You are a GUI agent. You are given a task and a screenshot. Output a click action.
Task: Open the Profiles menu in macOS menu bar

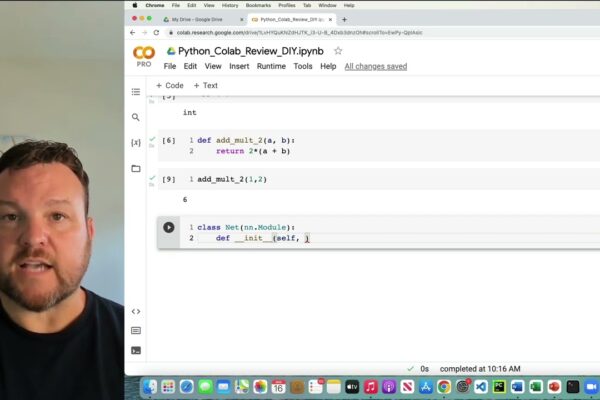point(287,5)
